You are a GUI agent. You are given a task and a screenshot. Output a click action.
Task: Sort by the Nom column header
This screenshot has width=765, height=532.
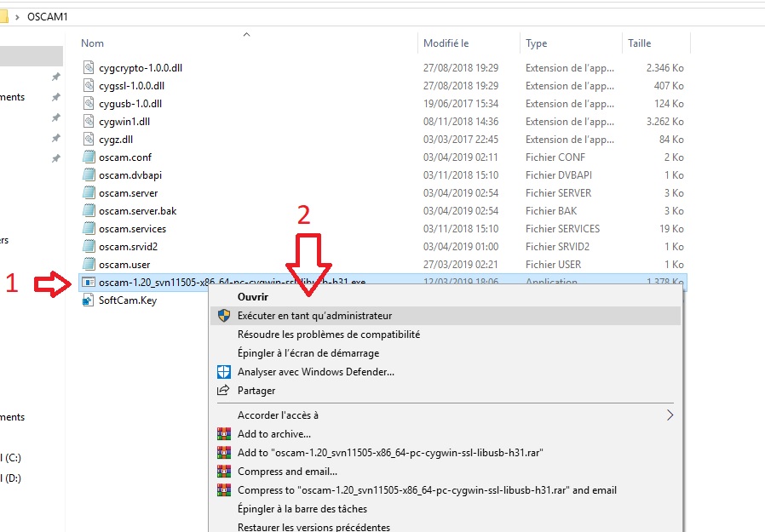point(92,43)
